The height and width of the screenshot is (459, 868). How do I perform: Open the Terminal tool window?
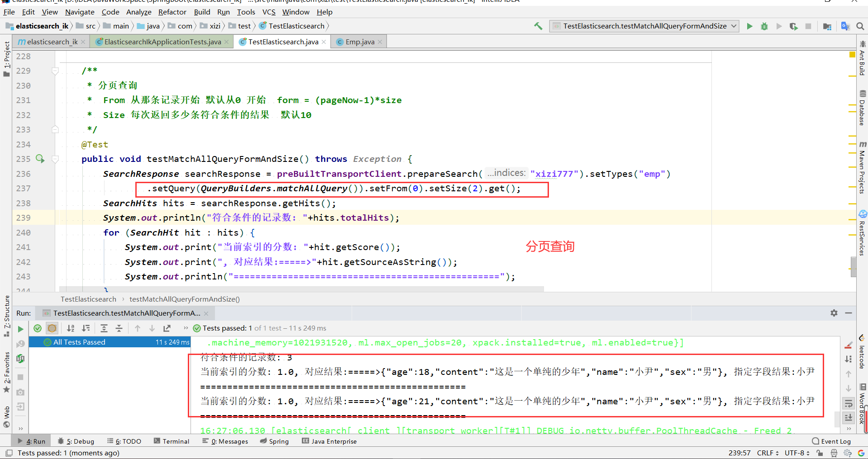point(172,441)
